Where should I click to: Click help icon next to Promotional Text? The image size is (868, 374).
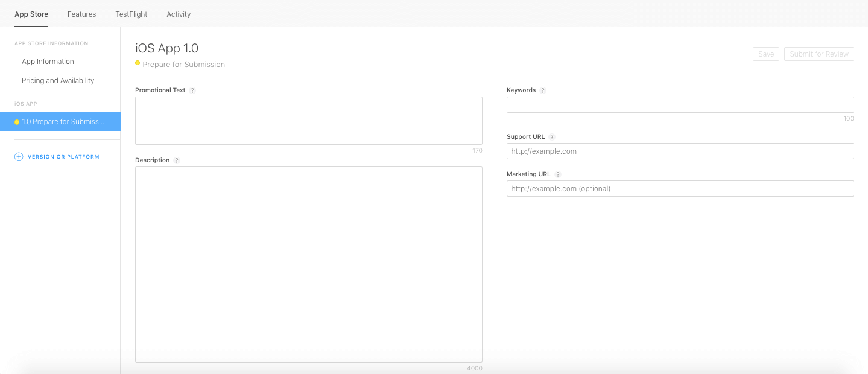192,90
